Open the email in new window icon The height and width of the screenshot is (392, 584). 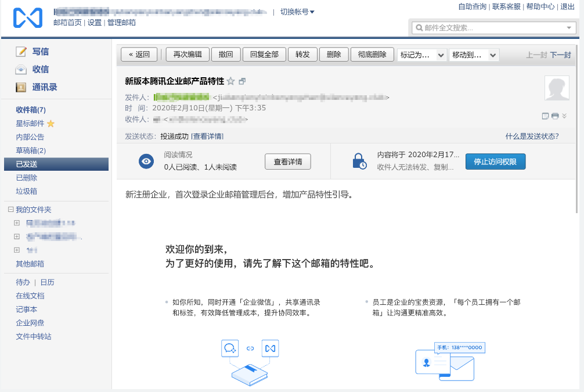243,81
